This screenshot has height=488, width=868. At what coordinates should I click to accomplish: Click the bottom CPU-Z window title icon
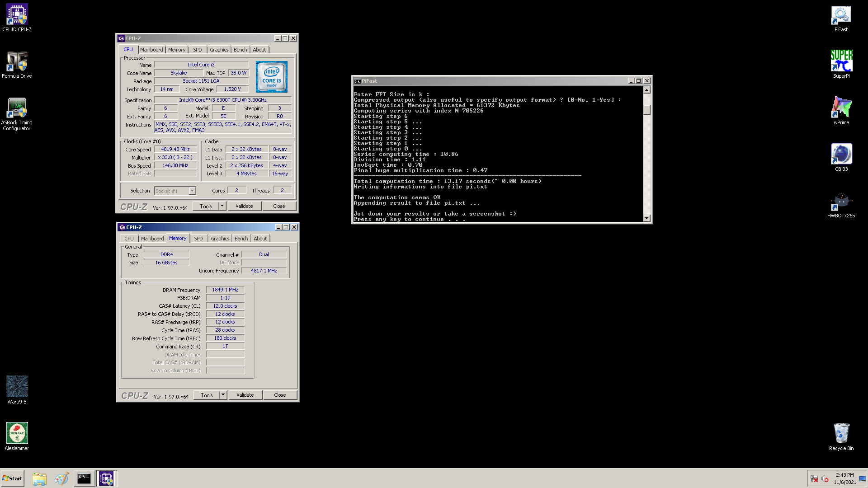tap(122, 227)
